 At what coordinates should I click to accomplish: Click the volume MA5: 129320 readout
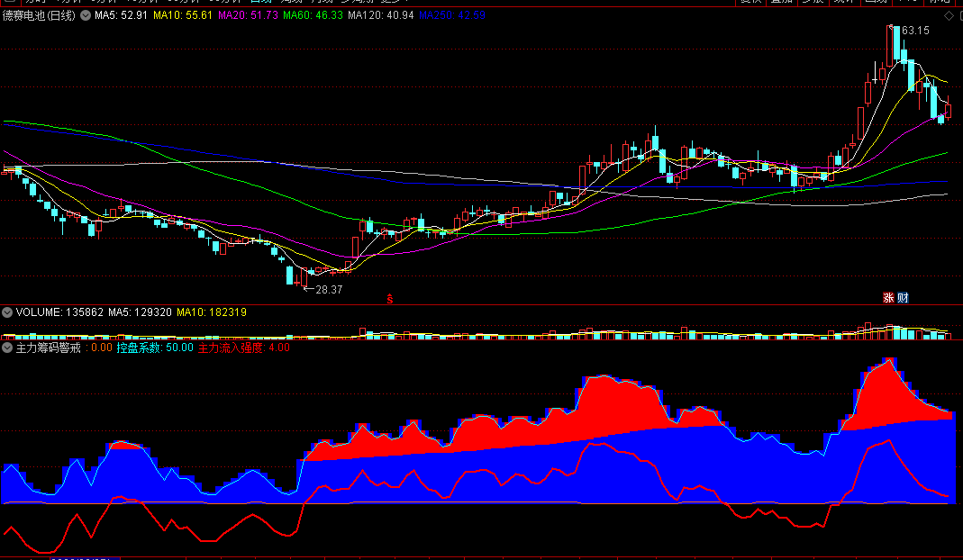140,312
